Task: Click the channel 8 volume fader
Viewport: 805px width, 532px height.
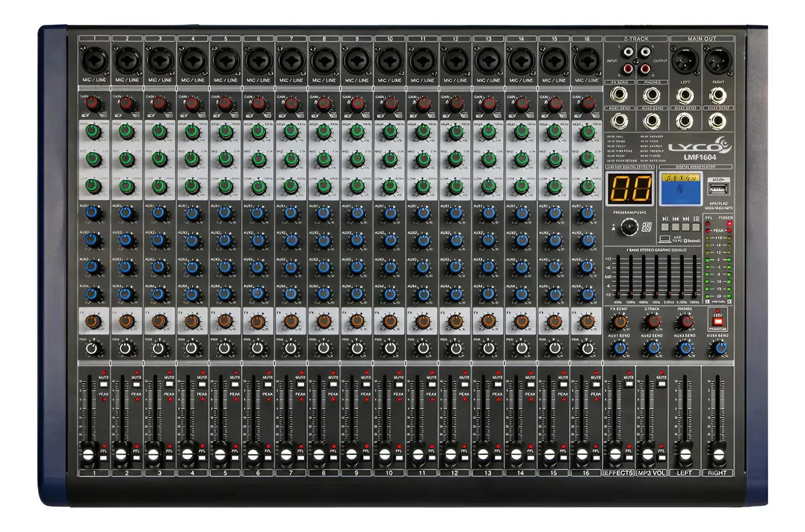Action: click(319, 454)
